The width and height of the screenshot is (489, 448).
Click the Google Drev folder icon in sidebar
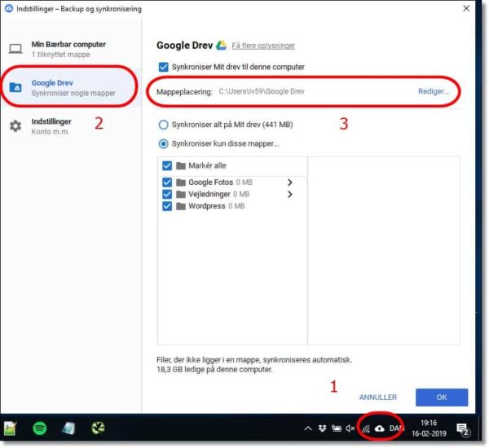click(15, 88)
